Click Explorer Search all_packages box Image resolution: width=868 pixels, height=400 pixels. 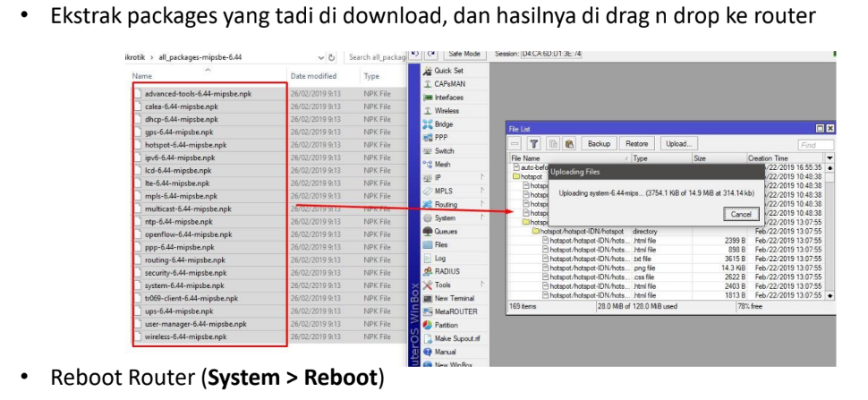(x=378, y=57)
